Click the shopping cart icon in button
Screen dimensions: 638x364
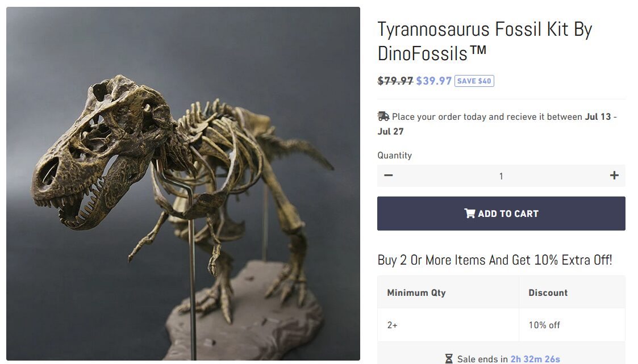coord(469,214)
